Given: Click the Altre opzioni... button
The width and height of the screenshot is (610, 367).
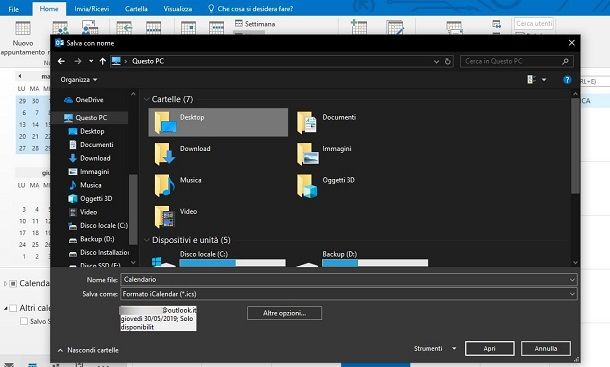Looking at the screenshot, I should point(284,313).
